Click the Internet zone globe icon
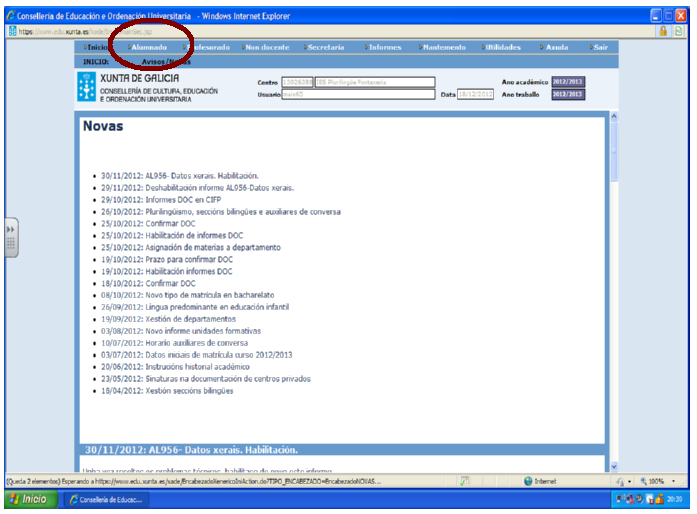Image resolution: width=697 pixels, height=514 pixels. pyautogui.click(x=528, y=481)
